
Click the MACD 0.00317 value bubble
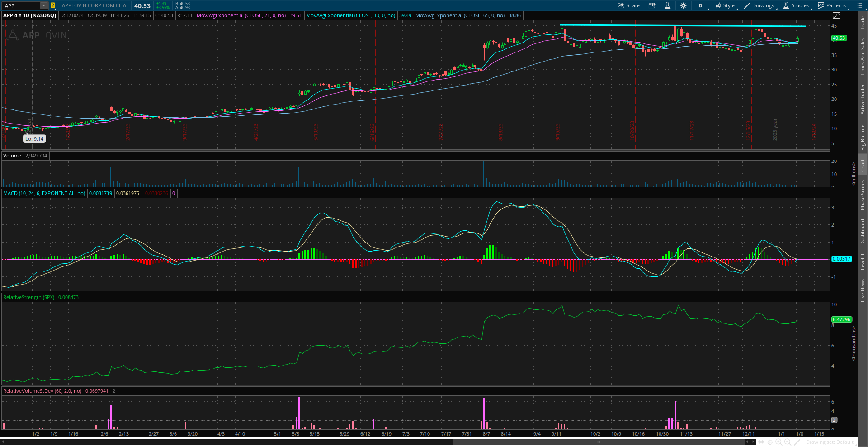click(842, 259)
